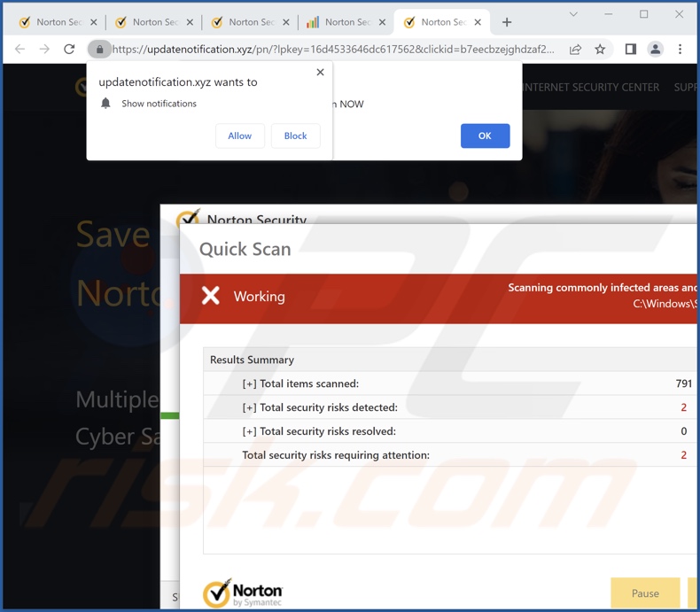Share this page using the share icon
The height and width of the screenshot is (612, 700).
tap(575, 49)
